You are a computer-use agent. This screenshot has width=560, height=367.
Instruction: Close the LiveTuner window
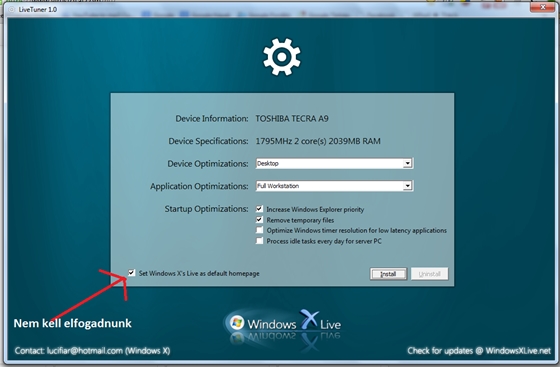pos(542,7)
